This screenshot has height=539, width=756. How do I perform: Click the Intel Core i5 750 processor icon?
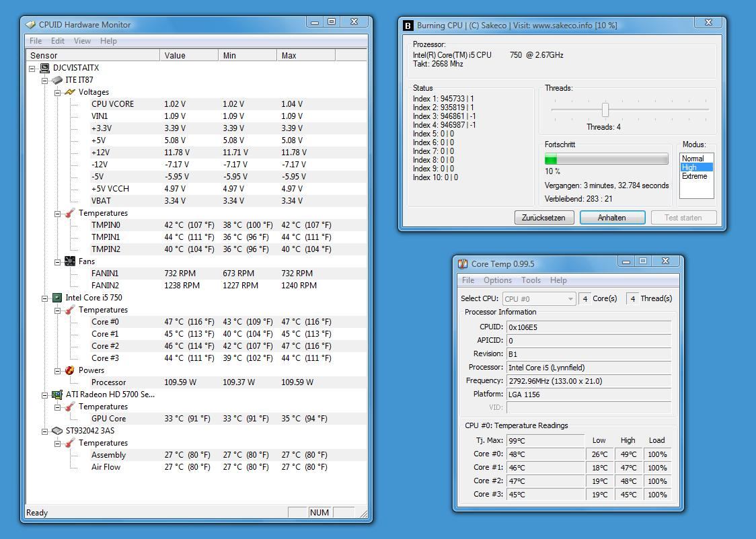57,298
